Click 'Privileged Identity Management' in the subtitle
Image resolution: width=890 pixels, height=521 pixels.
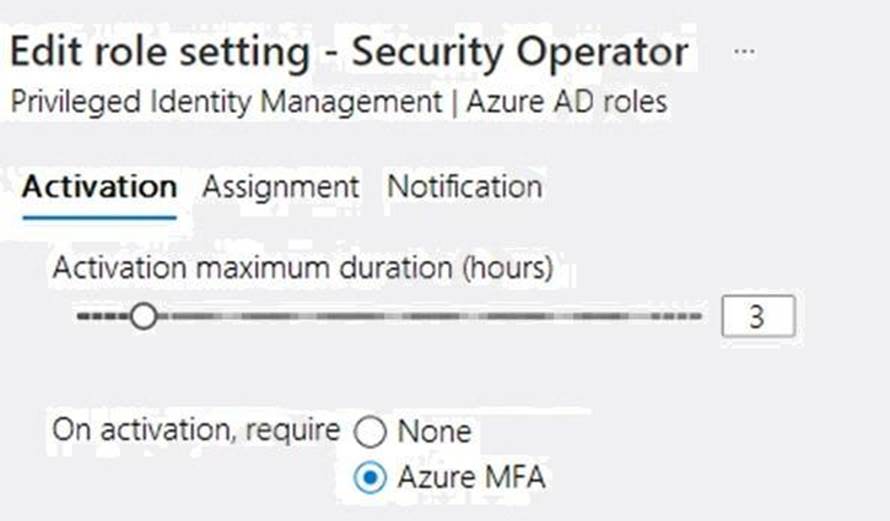pyautogui.click(x=225, y=102)
